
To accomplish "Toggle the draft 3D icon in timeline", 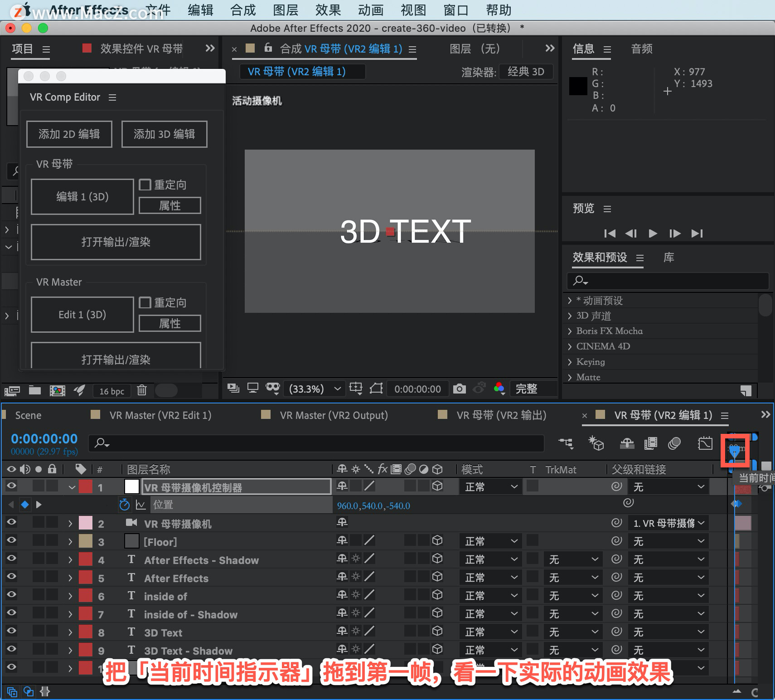I will pyautogui.click(x=596, y=443).
